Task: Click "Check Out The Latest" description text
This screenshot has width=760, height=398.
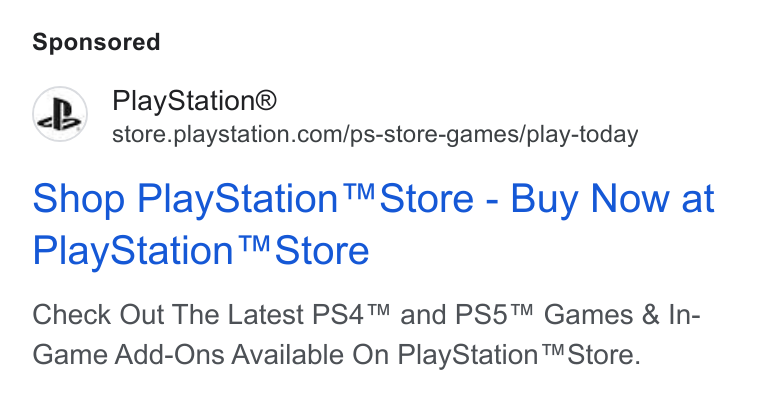Action: click(168, 315)
